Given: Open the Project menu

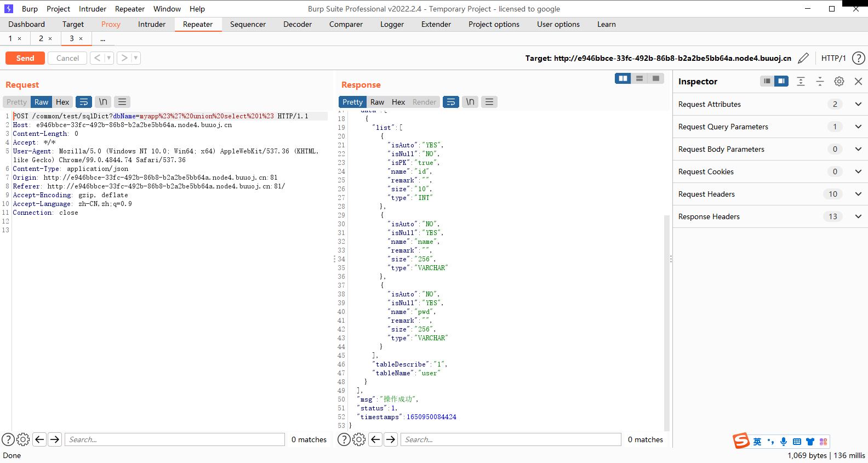Looking at the screenshot, I should pos(58,9).
